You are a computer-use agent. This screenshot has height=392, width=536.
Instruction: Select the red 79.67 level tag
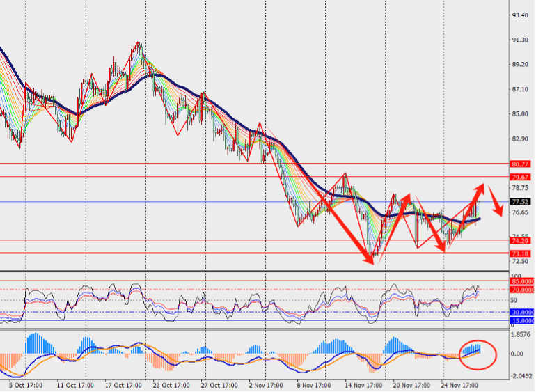pos(520,177)
